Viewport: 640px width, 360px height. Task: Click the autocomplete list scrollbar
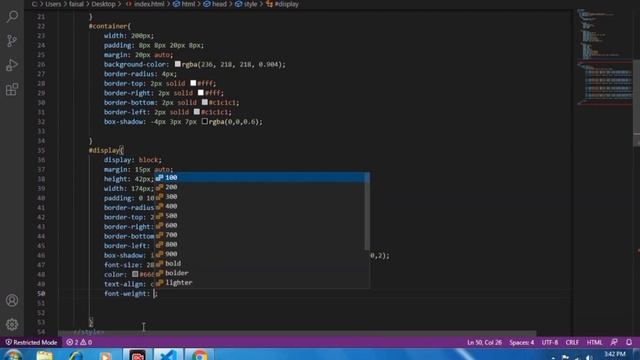tap(367, 211)
